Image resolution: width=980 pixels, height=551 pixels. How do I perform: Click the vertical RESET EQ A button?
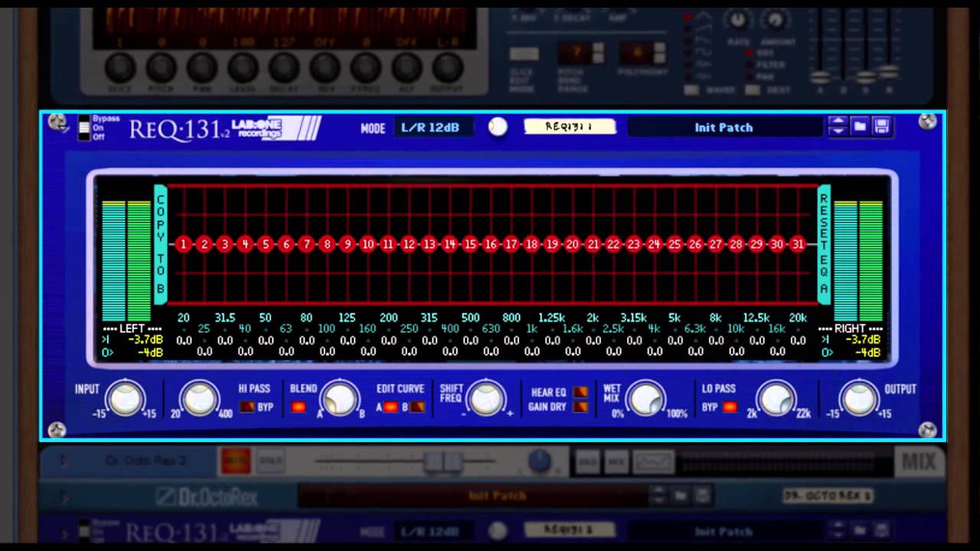[824, 244]
